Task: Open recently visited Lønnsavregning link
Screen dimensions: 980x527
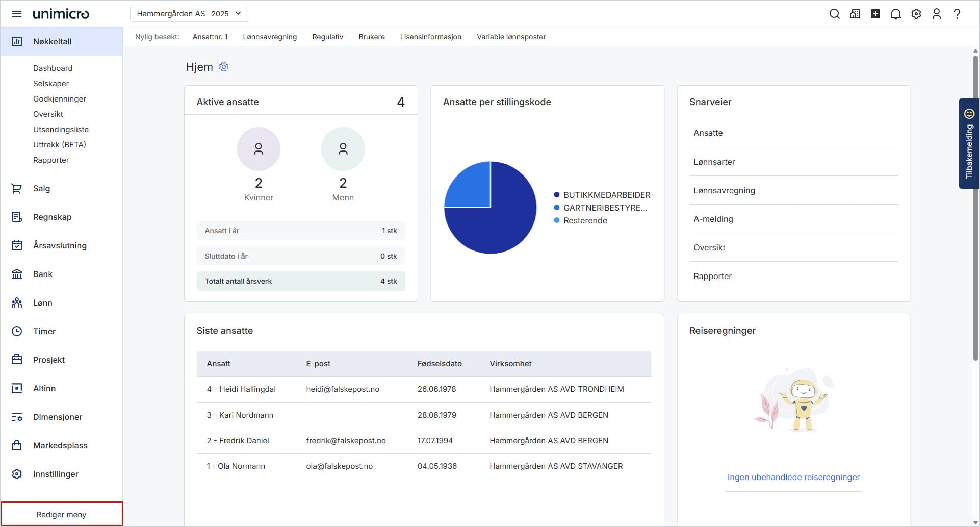Action: 270,37
